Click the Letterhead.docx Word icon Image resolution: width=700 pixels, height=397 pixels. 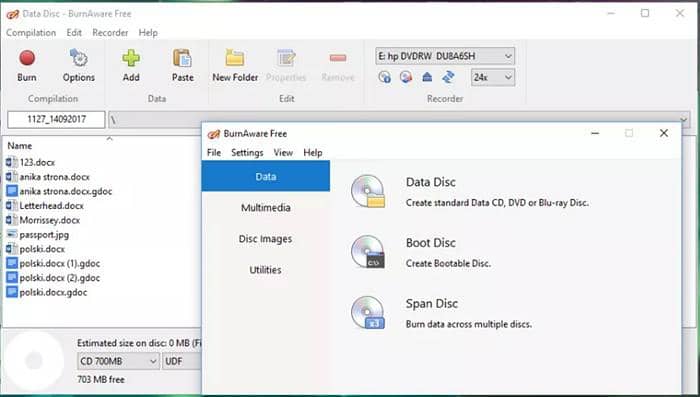12,205
